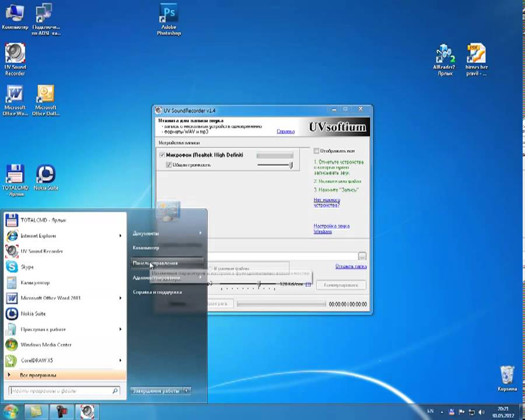
Task: Open shutdown options arrow next to Завершение работы
Action: click(x=187, y=390)
